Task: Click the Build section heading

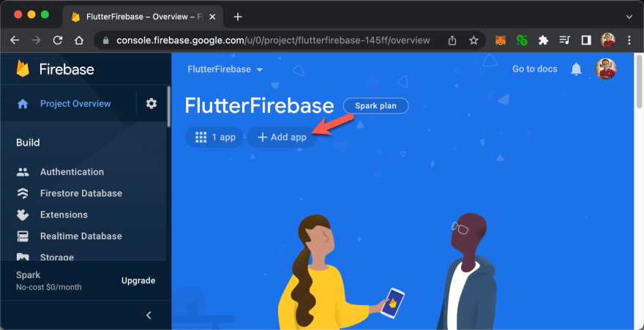Action: 28,143
